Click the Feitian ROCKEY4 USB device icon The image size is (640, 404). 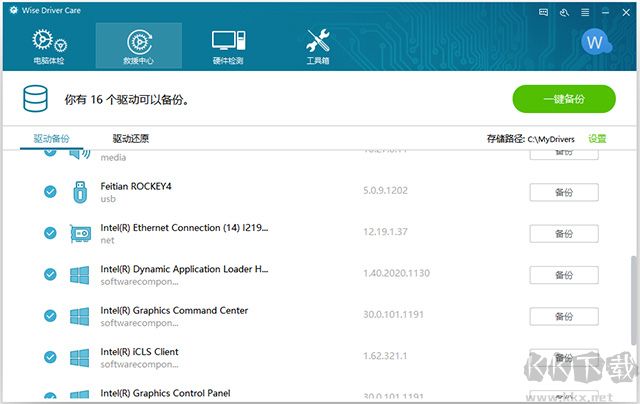pos(80,192)
